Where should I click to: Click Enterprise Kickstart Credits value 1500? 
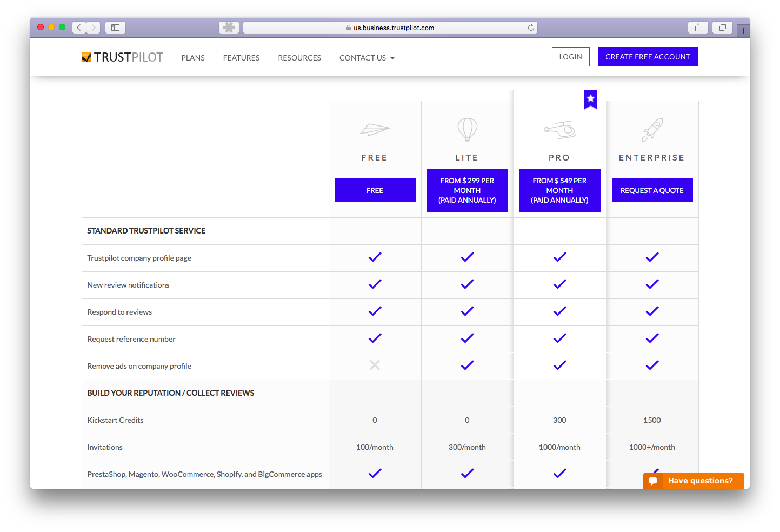(x=652, y=420)
